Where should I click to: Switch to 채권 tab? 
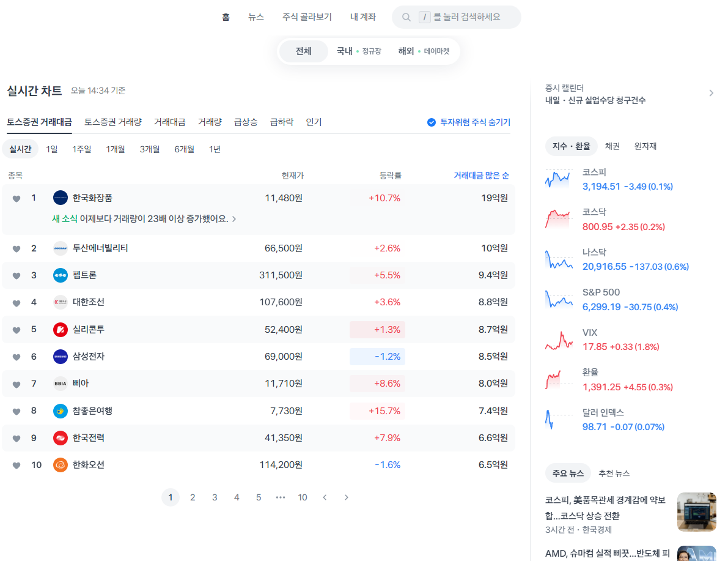pyautogui.click(x=612, y=146)
